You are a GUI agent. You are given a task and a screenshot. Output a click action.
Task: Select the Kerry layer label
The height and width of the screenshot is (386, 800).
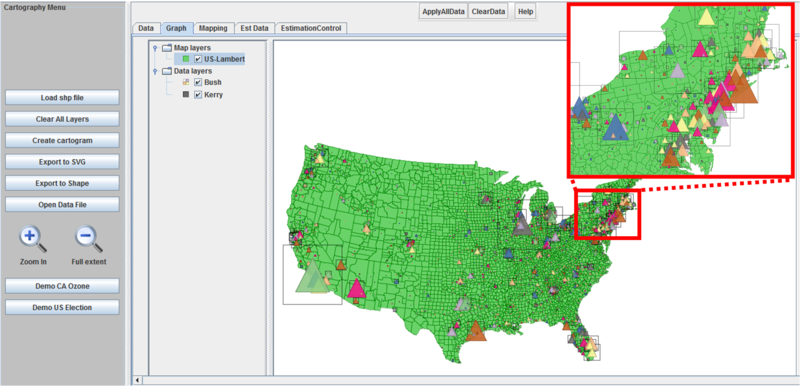(213, 94)
